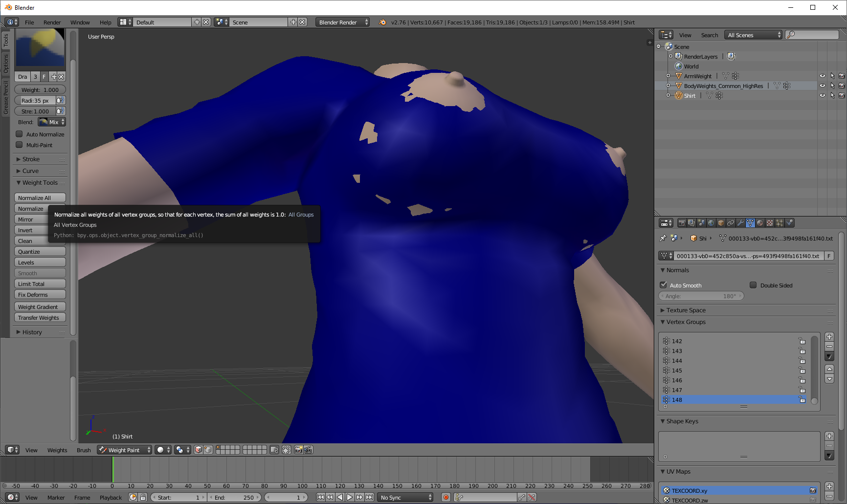The height and width of the screenshot is (504, 847).
Task: Move vertex group up in the list
Action: tap(829, 369)
